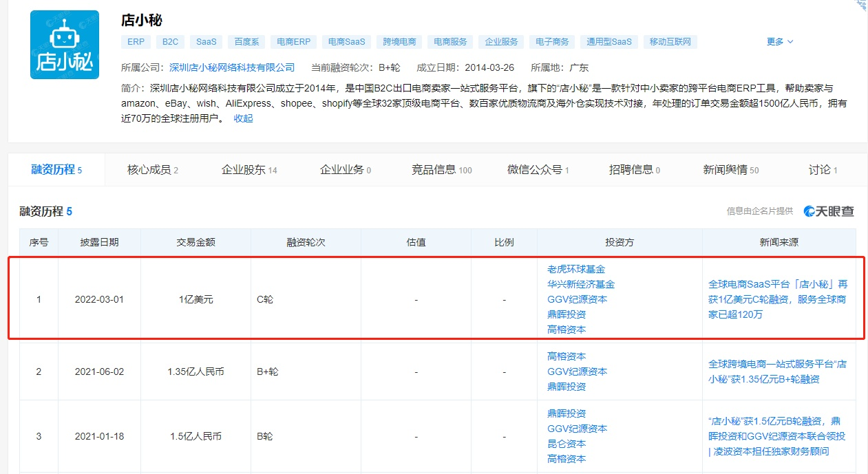Open 鼎晖投资 in the C轮 row
The width and height of the screenshot is (868, 474).
pos(567,314)
